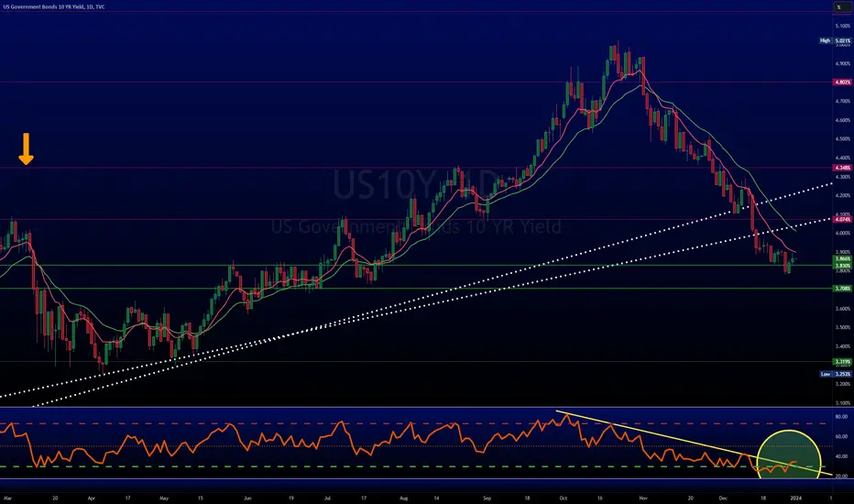Select the High 5.021% price label
This screenshot has width=854, height=504.
[x=835, y=41]
